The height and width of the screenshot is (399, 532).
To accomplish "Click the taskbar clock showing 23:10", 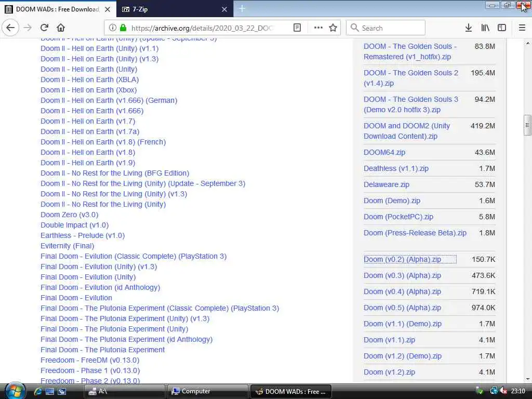I will 518,392.
